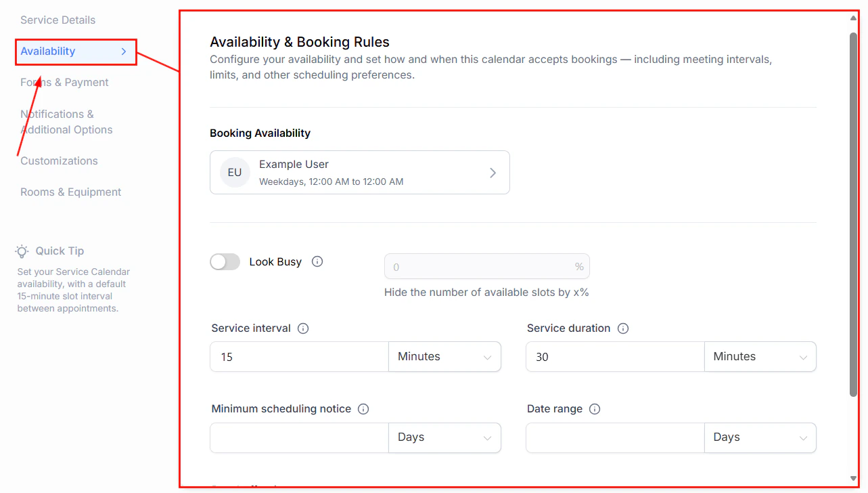This screenshot has width=868, height=493.
Task: Open the Service interval Minutes dropdown
Action: click(x=444, y=356)
